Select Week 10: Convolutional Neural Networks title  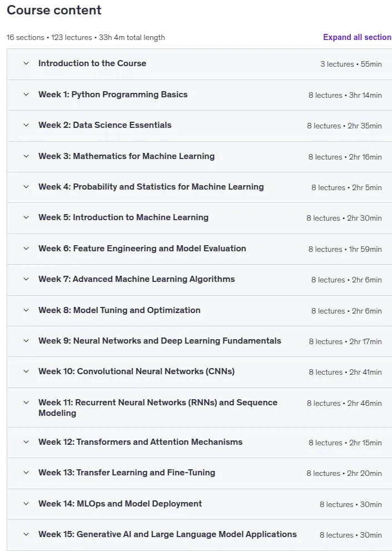(136, 371)
